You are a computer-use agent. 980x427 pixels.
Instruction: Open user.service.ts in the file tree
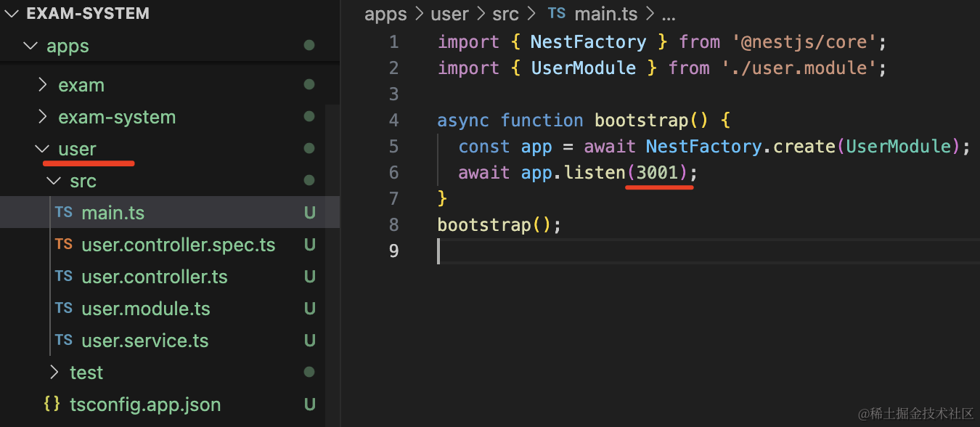pos(144,341)
